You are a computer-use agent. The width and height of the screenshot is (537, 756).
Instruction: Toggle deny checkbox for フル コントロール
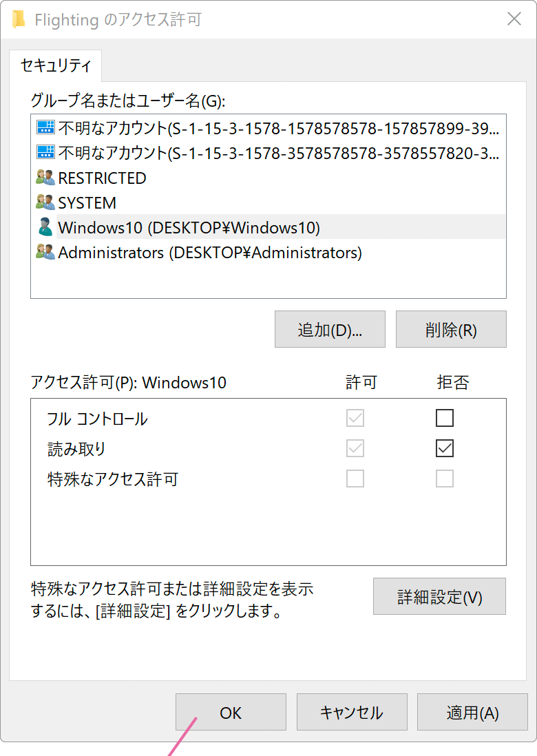coord(445,418)
